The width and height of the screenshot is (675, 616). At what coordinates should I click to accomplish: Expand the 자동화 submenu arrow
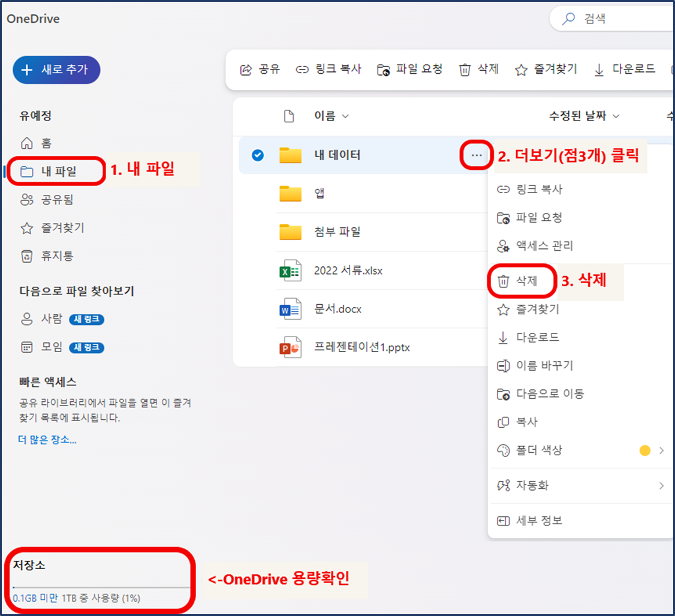coord(662,486)
